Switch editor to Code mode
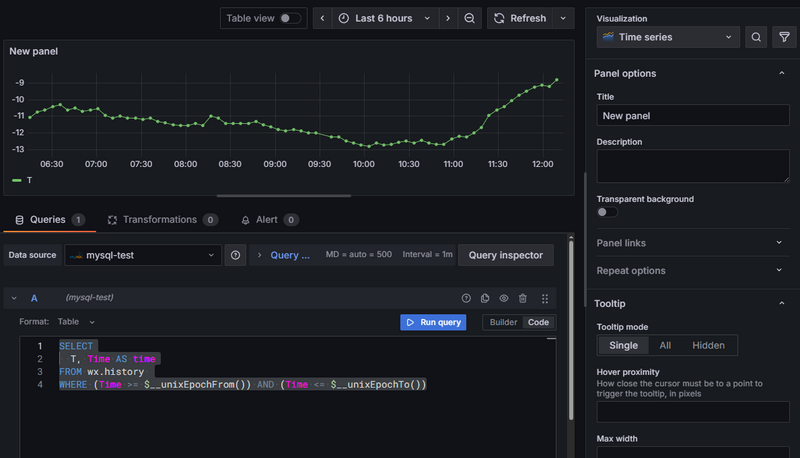The height and width of the screenshot is (458, 800). pyautogui.click(x=538, y=322)
